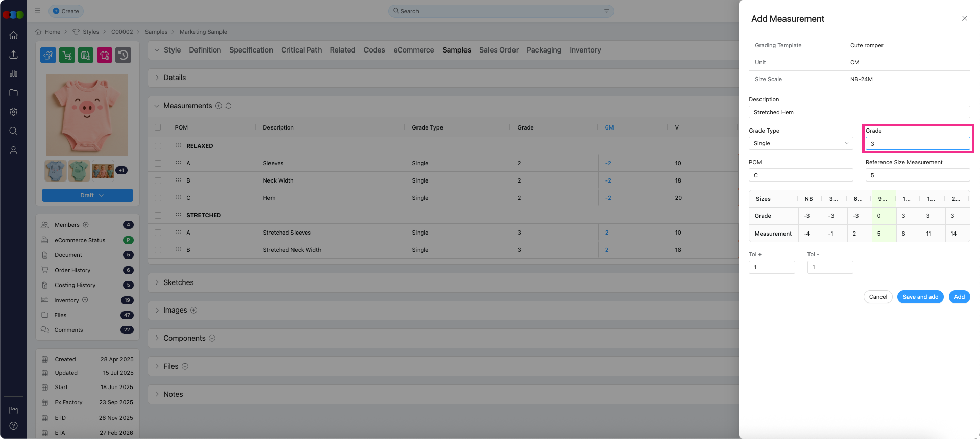Expand the Sketches section
Viewport: 980px width, 439px height.
point(178,282)
